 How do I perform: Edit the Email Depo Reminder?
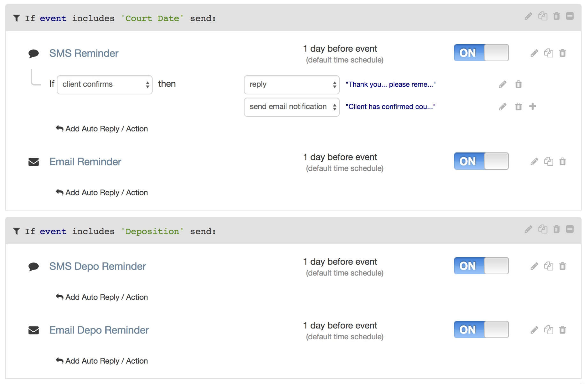tap(534, 330)
